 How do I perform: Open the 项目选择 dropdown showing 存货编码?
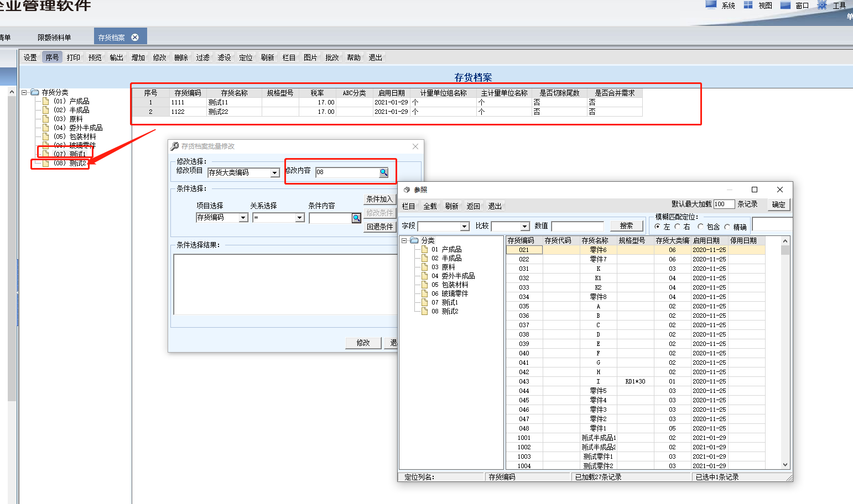coord(243,218)
